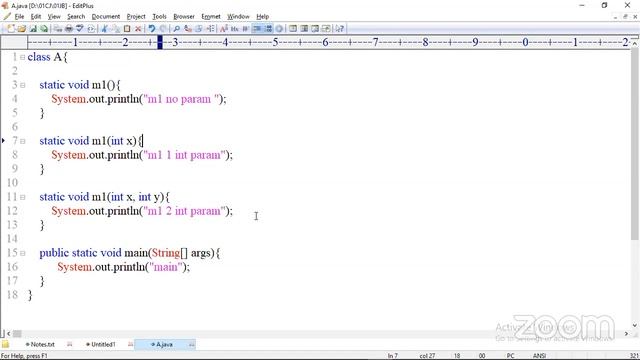The width and height of the screenshot is (640, 360).
Task: Open Find with the magnifier icon
Action: coord(177,29)
